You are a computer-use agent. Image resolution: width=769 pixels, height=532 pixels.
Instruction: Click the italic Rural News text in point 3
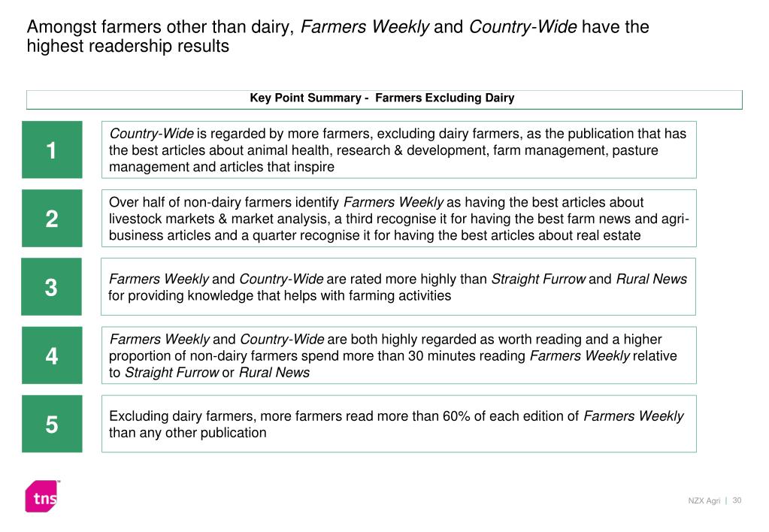tap(651, 279)
